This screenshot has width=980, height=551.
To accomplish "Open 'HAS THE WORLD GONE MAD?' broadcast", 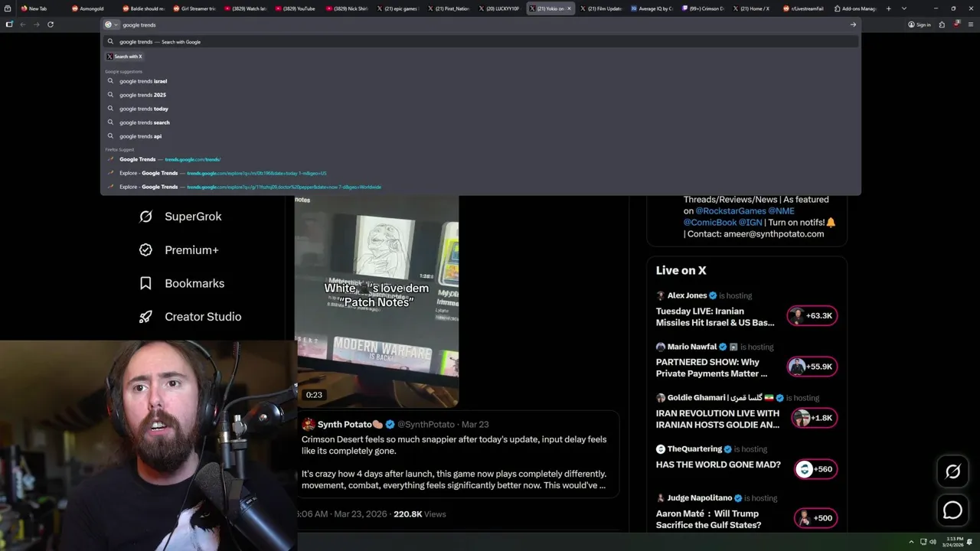I will pyautogui.click(x=718, y=465).
